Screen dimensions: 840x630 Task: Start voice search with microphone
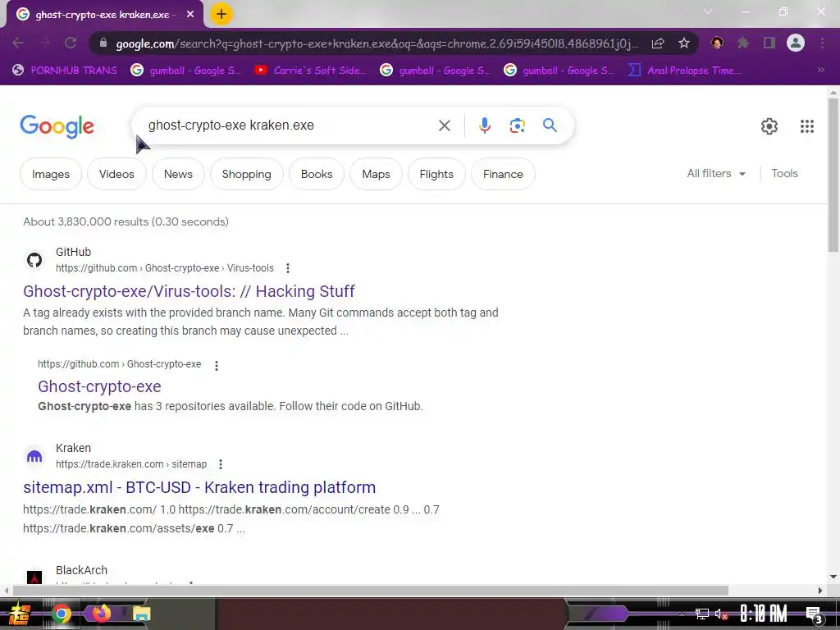pos(484,126)
